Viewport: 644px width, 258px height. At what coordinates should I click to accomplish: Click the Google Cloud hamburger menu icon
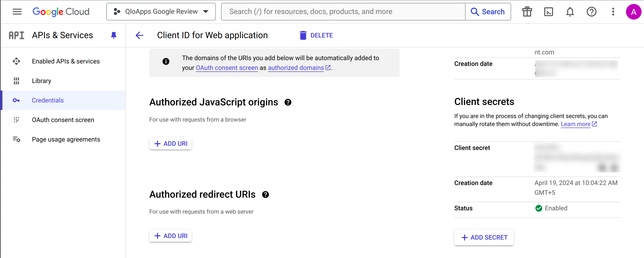point(17,12)
